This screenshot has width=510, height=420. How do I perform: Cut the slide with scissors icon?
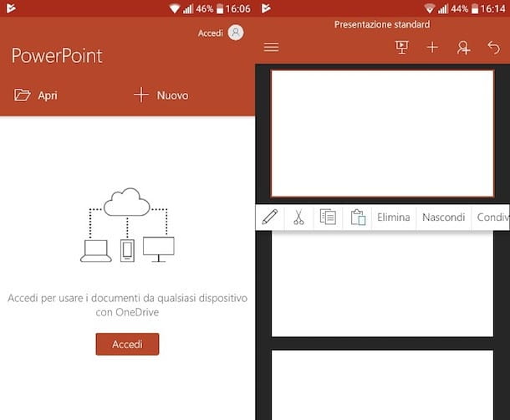tap(298, 218)
